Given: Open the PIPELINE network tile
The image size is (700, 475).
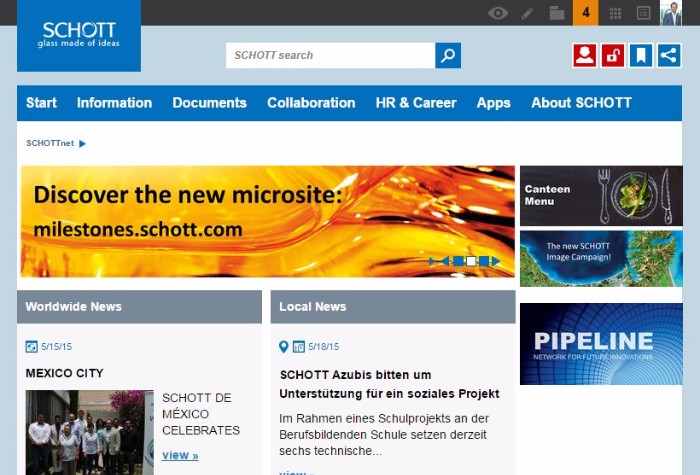Looking at the screenshot, I should tap(601, 344).
